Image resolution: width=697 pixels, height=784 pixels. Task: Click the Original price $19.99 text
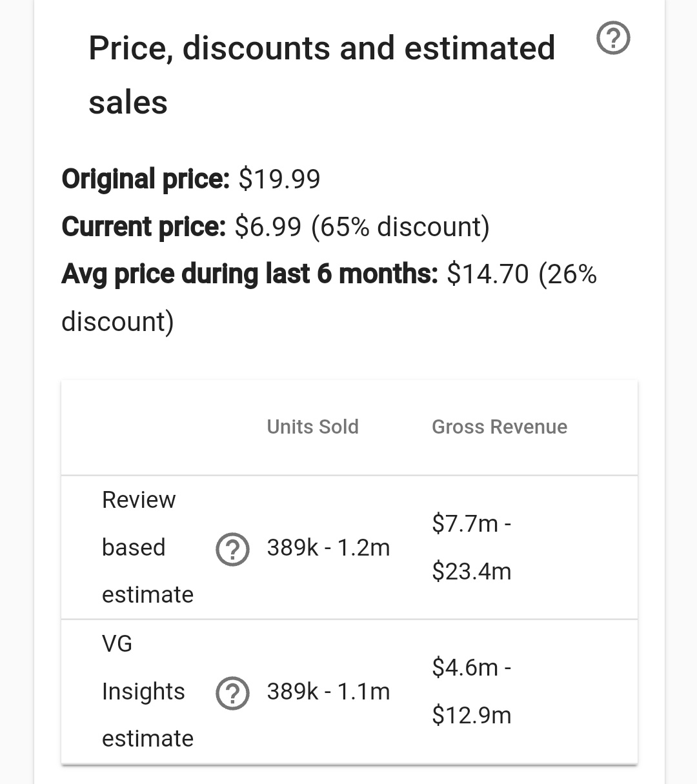(191, 179)
